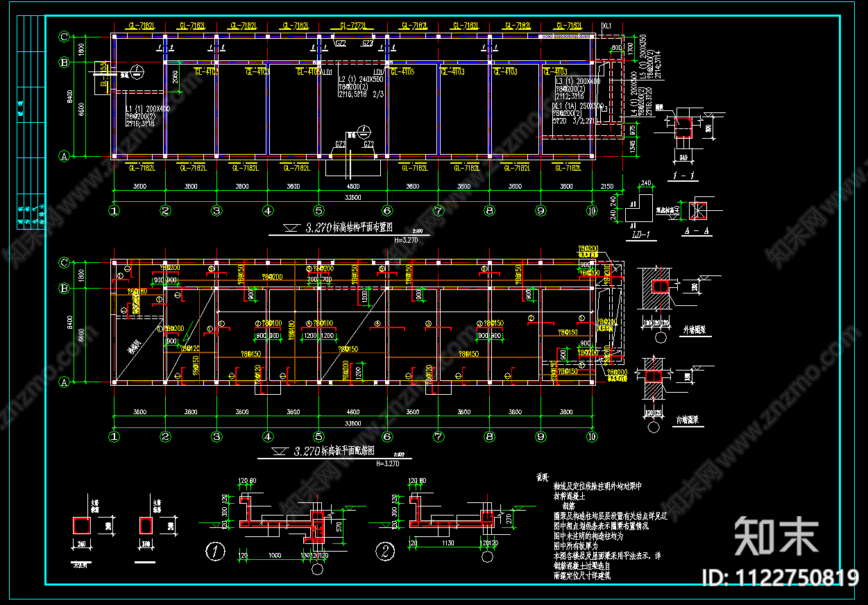The image size is (868, 605).
Task: Select the red 240 column section symbol
Action: (x=82, y=526)
